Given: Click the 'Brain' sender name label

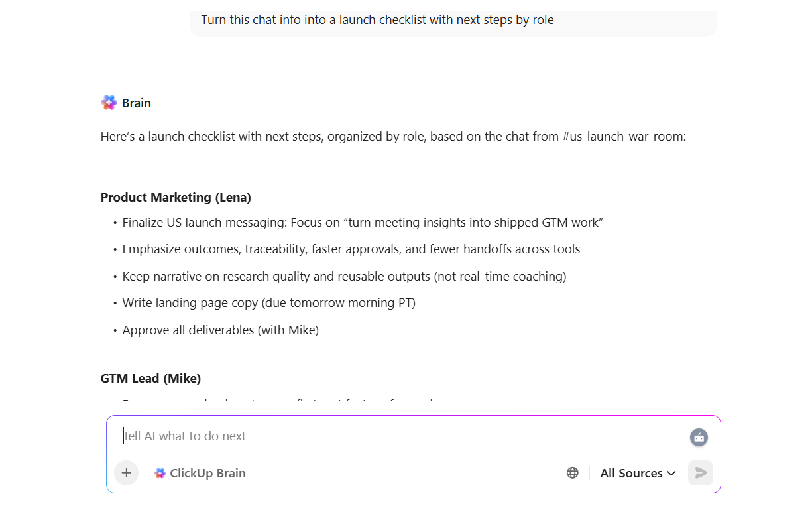Looking at the screenshot, I should 137,103.
